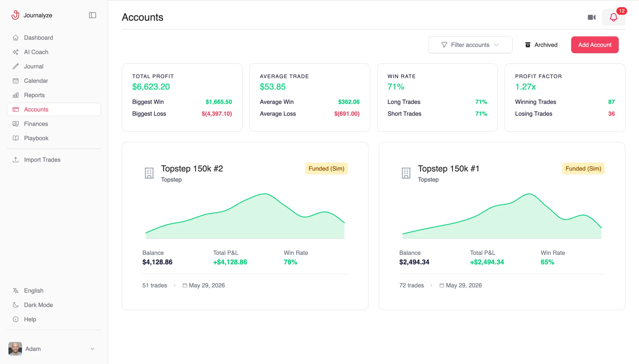Click the AI Coach sparkle icon

click(x=16, y=52)
